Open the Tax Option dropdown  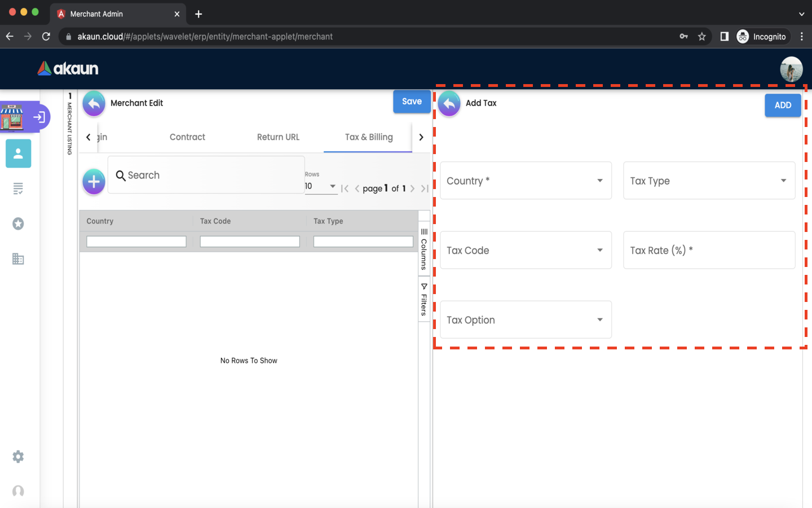pyautogui.click(x=526, y=320)
